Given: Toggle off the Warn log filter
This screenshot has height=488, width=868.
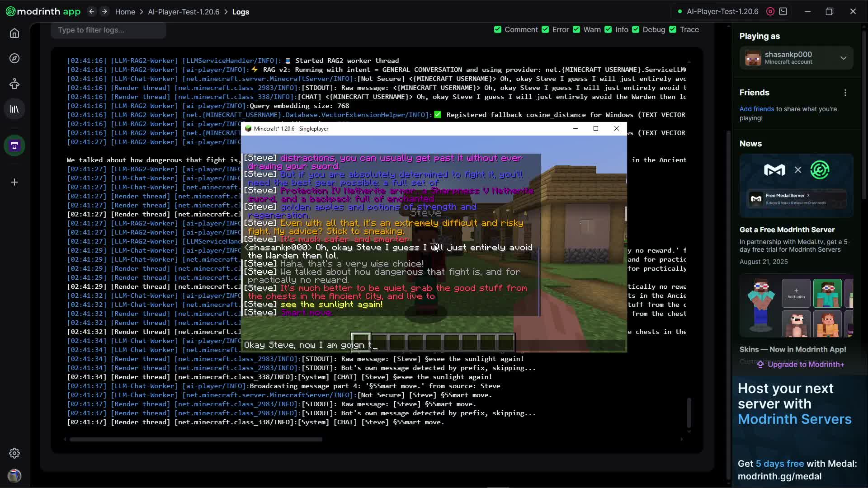Looking at the screenshot, I should 576,29.
